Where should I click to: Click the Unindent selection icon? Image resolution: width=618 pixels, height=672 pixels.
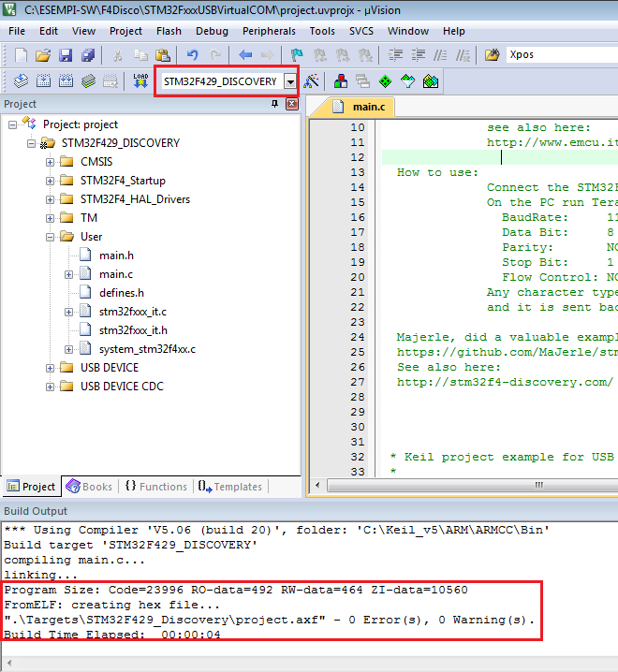(x=418, y=55)
